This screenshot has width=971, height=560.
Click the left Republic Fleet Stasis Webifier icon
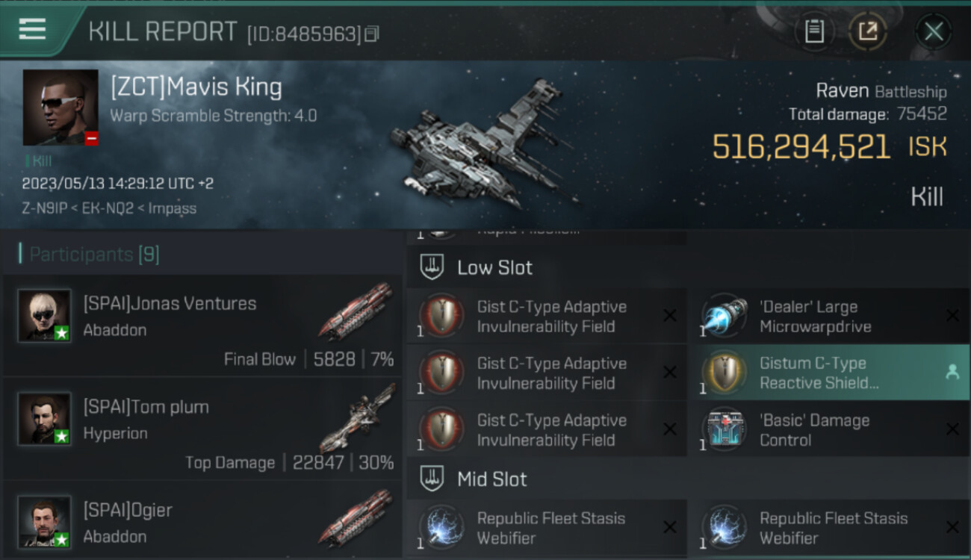click(441, 527)
